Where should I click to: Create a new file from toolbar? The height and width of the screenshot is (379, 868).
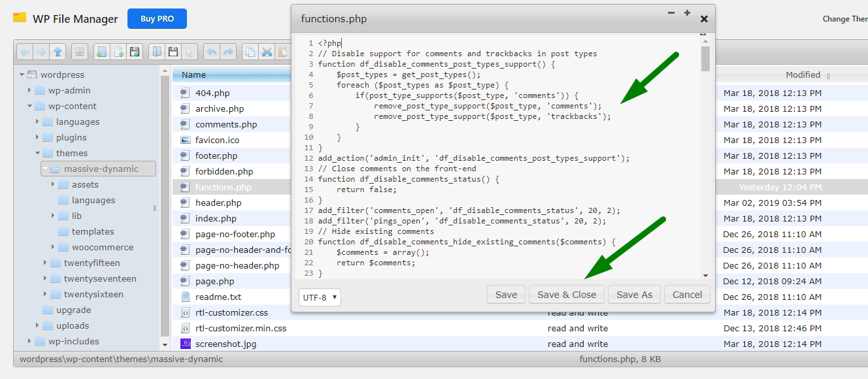118,52
